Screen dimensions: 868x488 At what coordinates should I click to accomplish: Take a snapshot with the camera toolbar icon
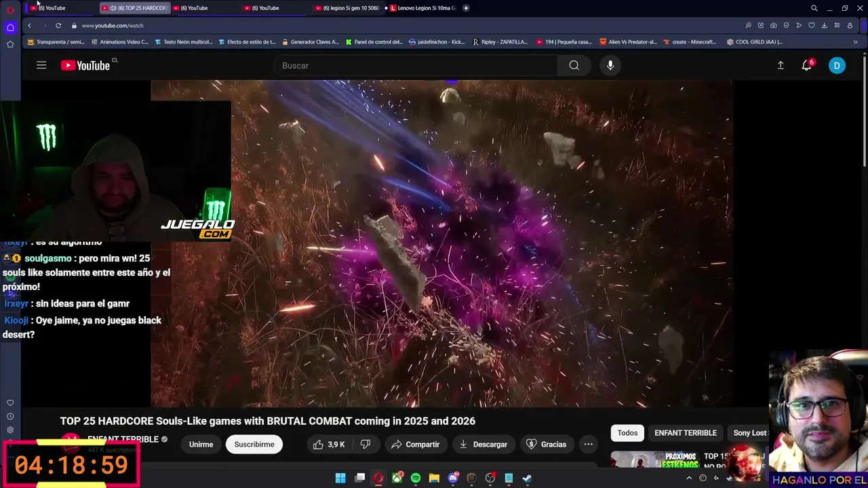coord(773,25)
